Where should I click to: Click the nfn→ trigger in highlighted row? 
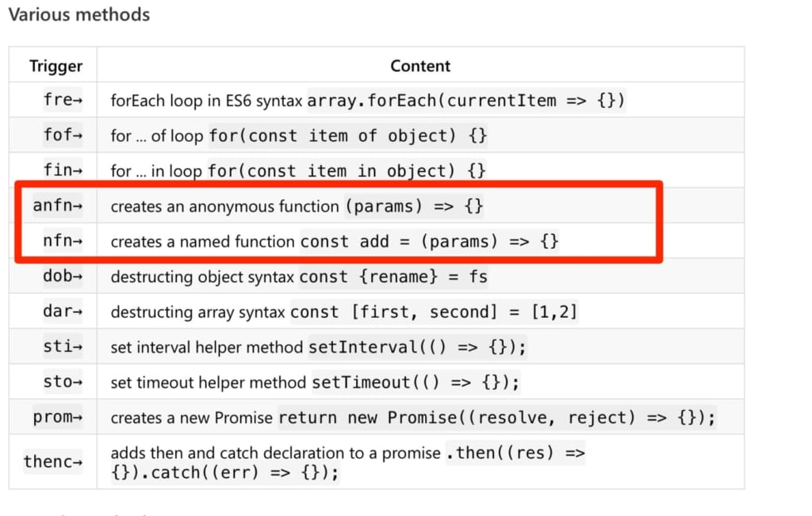pyautogui.click(x=63, y=241)
